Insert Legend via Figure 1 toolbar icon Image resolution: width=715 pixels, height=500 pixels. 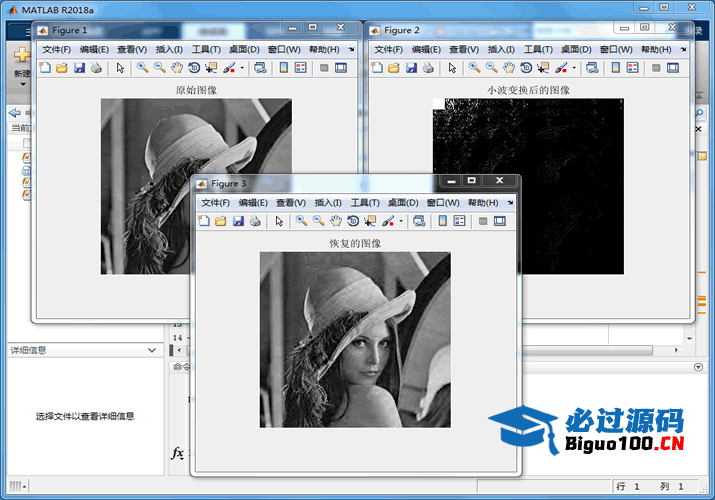[x=301, y=68]
